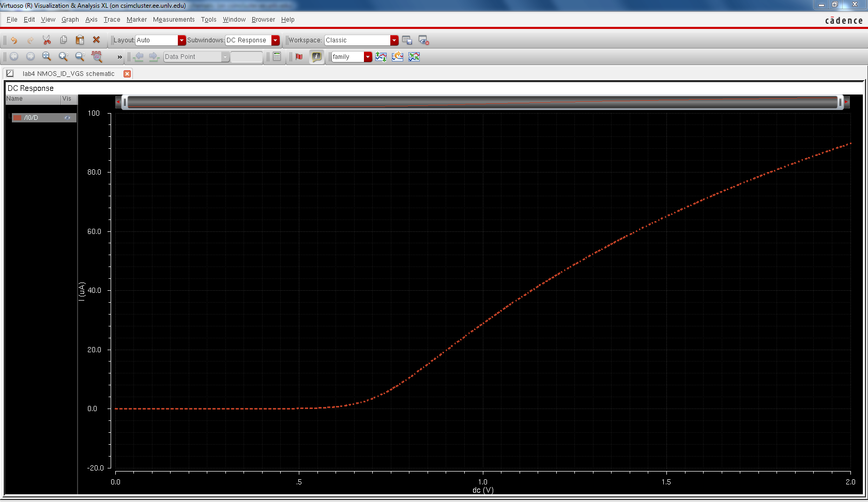
Task: Open the Browser menu
Action: coord(263,20)
